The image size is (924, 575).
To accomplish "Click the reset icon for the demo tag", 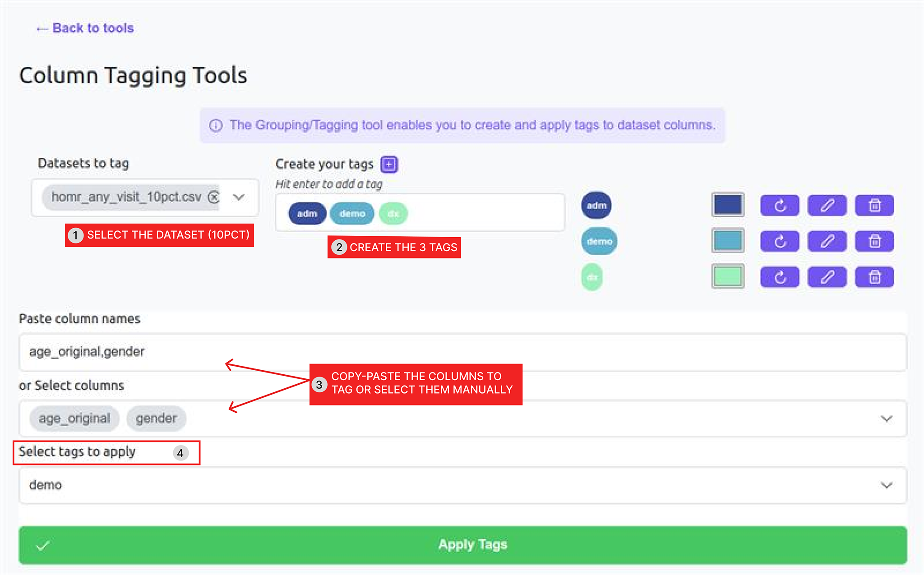I will (x=780, y=241).
